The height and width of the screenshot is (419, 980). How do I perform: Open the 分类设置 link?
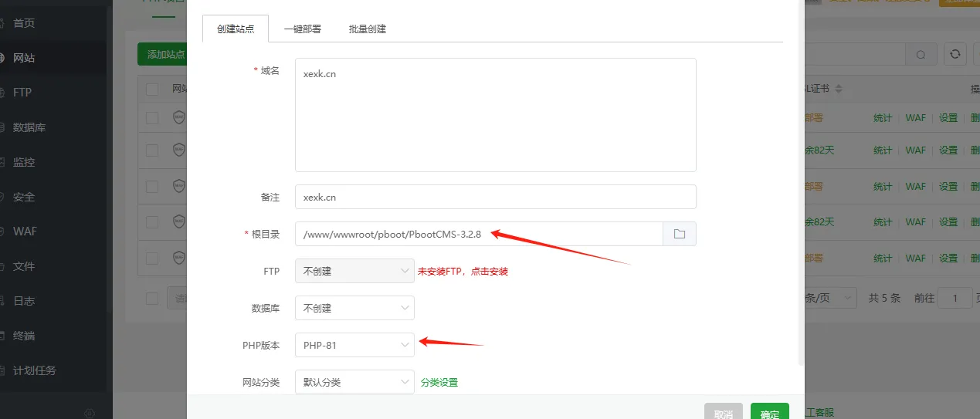pyautogui.click(x=439, y=383)
